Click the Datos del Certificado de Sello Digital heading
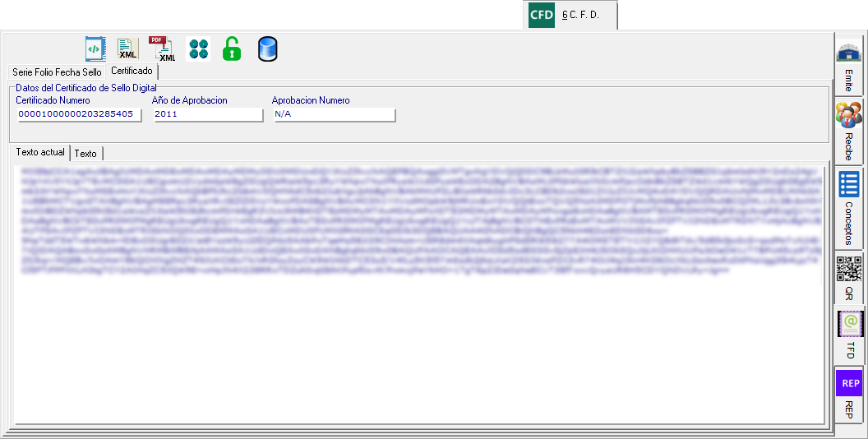Image resolution: width=868 pixels, height=439 pixels. pyautogui.click(x=85, y=87)
